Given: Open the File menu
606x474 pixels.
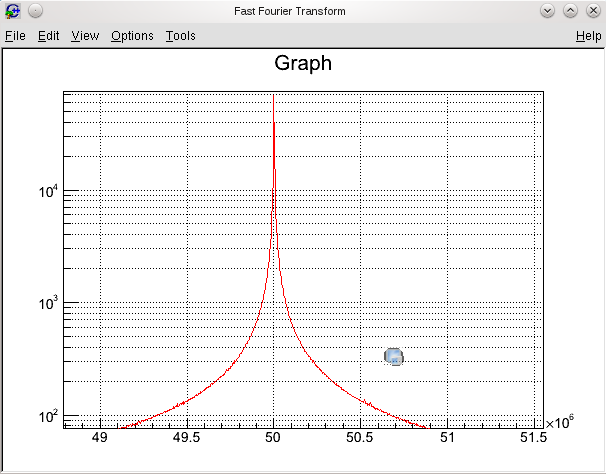Looking at the screenshot, I should pyautogui.click(x=15, y=36).
